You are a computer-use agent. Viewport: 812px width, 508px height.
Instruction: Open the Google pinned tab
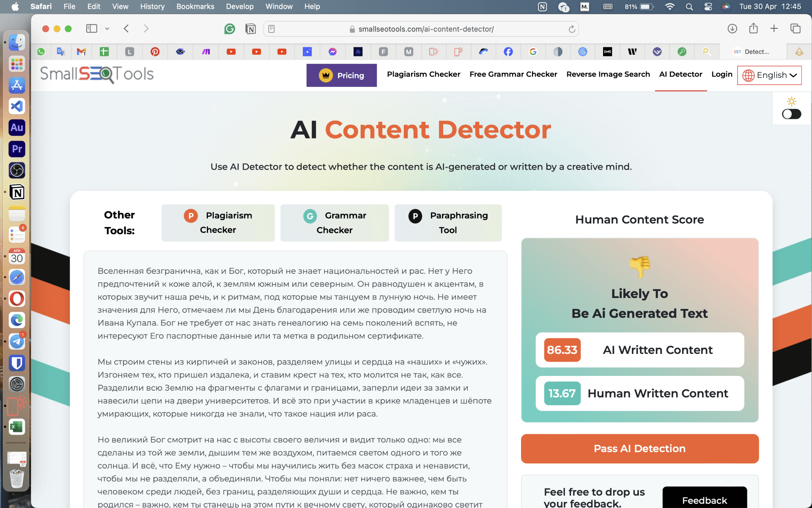(533, 52)
